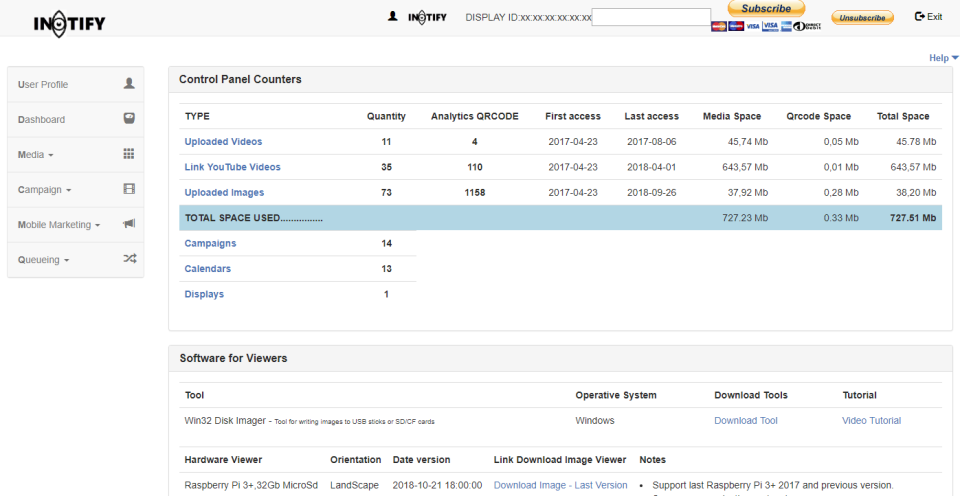Image resolution: width=960 pixels, height=496 pixels.
Task: Click the User Profile person icon
Action: pyautogui.click(x=129, y=84)
